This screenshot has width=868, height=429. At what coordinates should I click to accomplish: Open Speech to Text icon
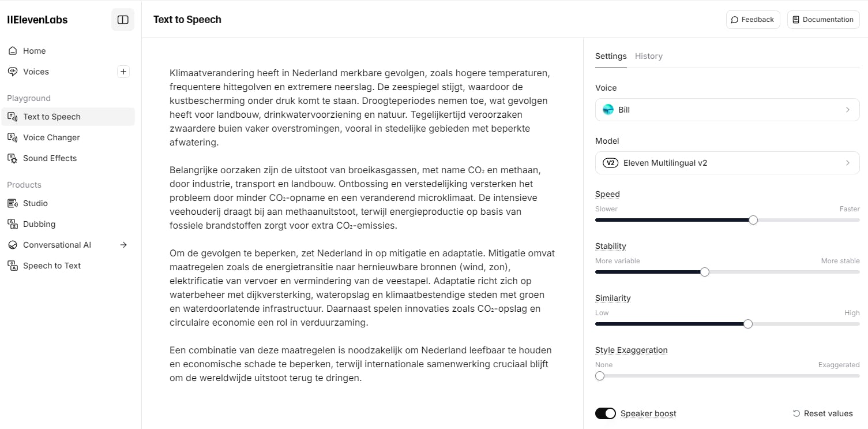pos(13,266)
